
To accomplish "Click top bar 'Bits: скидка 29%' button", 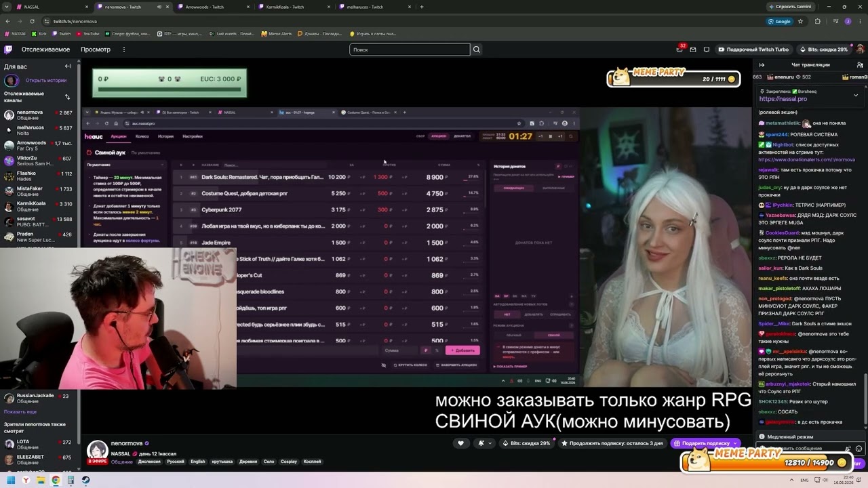I will point(823,49).
